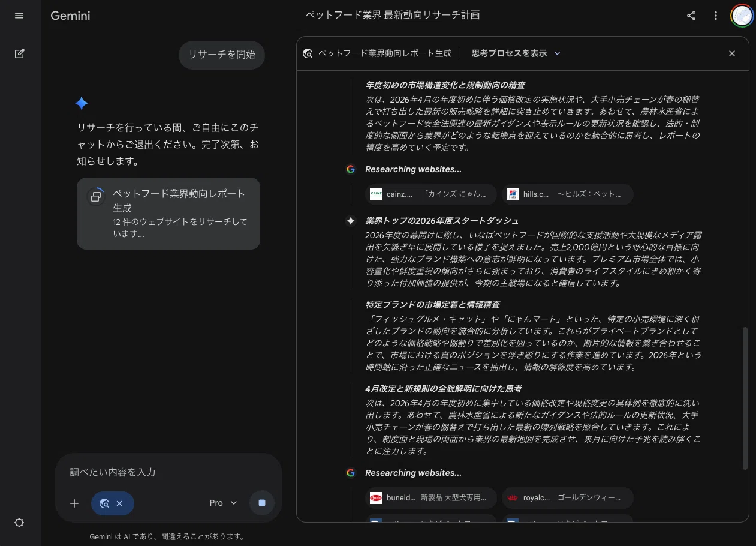Open the ペットフード業界動向レポート生成 card
Screen dimensions: 756x546
tap(168, 214)
